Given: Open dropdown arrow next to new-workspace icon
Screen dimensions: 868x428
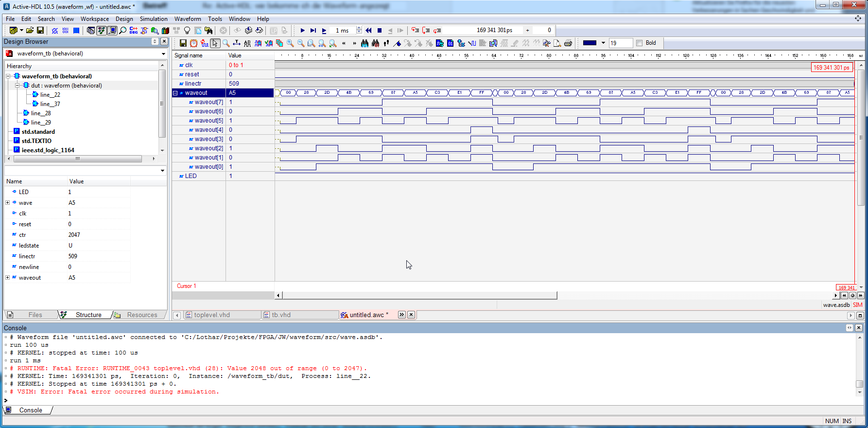Looking at the screenshot, I should 21,30.
